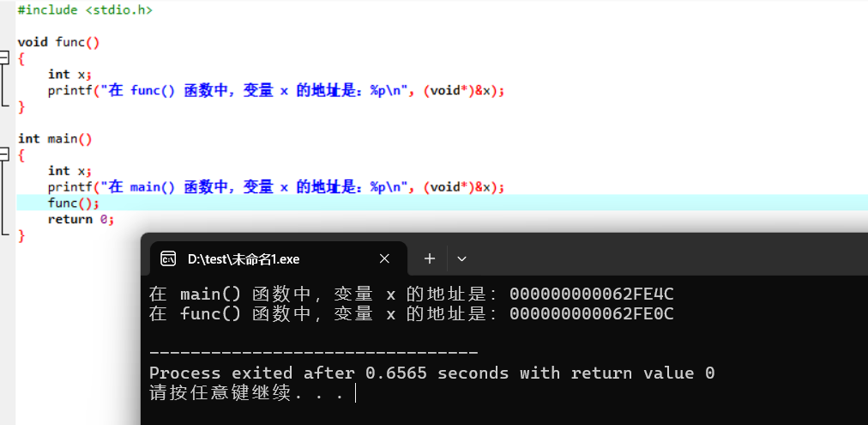
Task: Click the console icon in the terminal tab
Action: [x=168, y=258]
